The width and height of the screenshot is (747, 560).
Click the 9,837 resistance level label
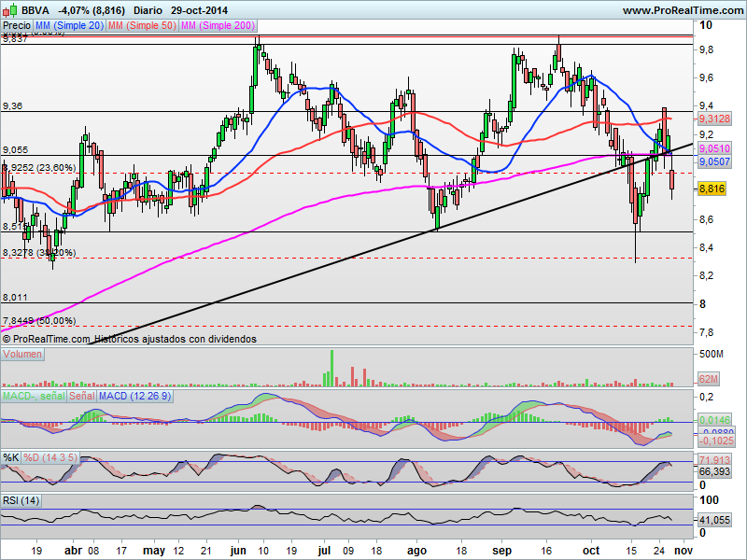[15, 39]
